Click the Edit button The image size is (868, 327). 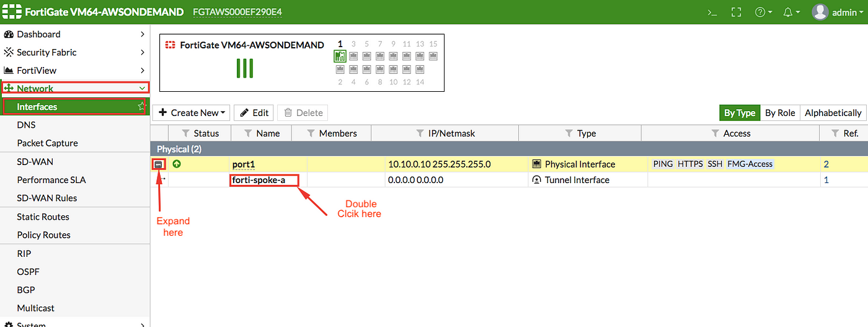pyautogui.click(x=254, y=112)
